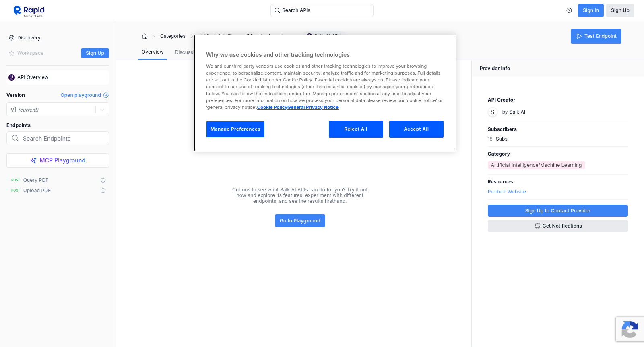Open the MCP Playground button
The height and width of the screenshot is (347, 644).
point(58,160)
